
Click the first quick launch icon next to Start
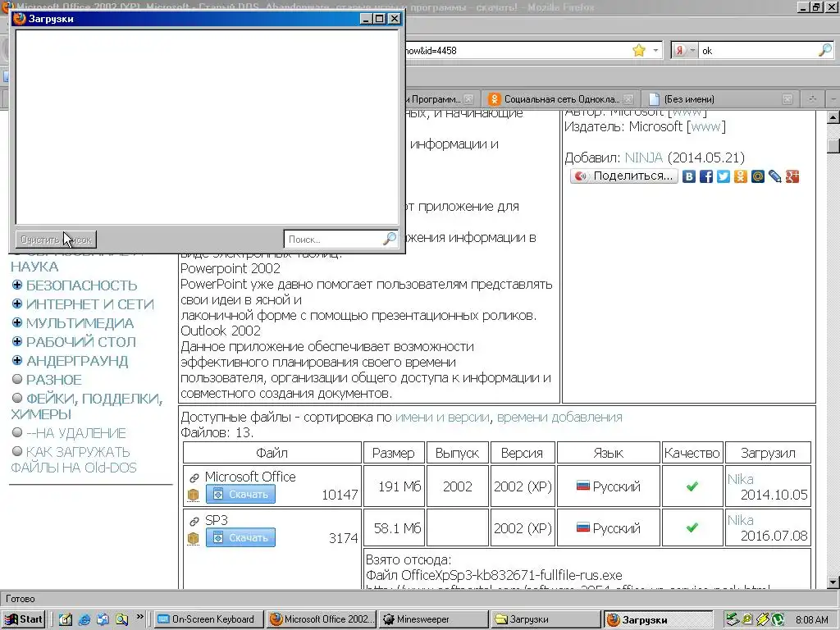66,619
